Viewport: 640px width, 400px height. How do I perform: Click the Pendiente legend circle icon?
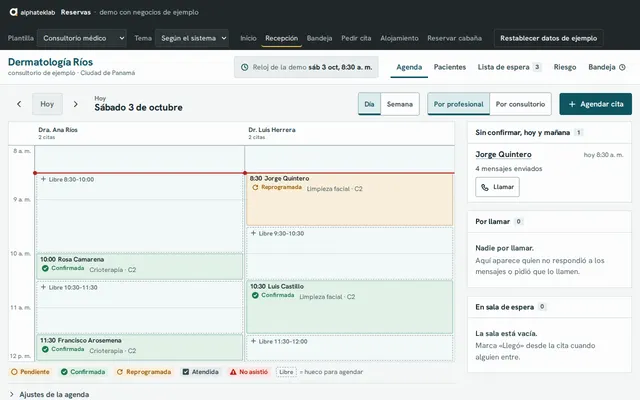tap(14, 372)
